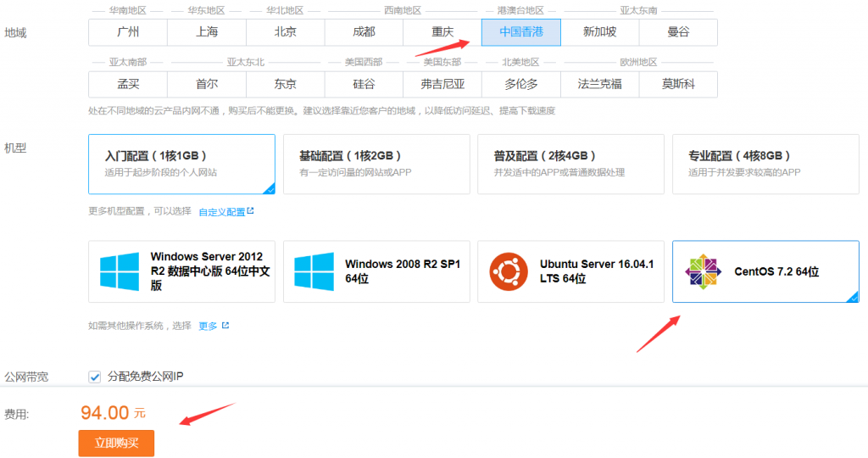Select the 广州 region

tap(128, 32)
